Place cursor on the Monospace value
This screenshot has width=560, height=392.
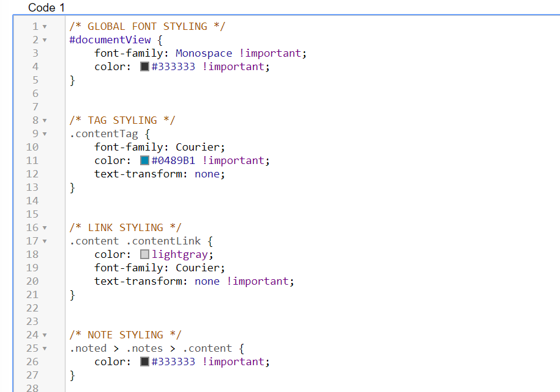[203, 53]
